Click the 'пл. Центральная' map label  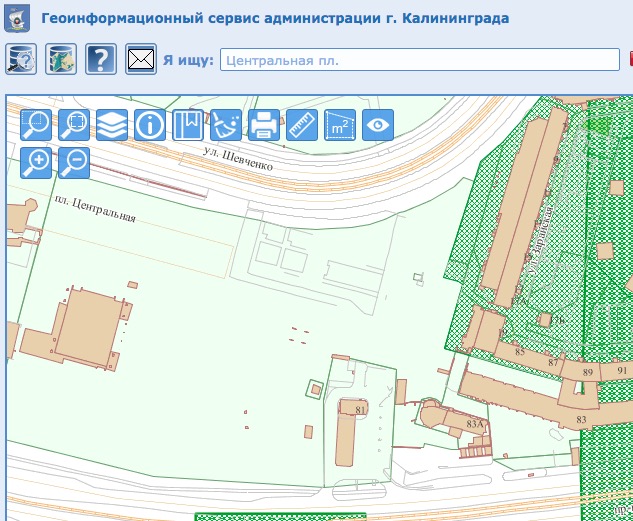point(95,209)
